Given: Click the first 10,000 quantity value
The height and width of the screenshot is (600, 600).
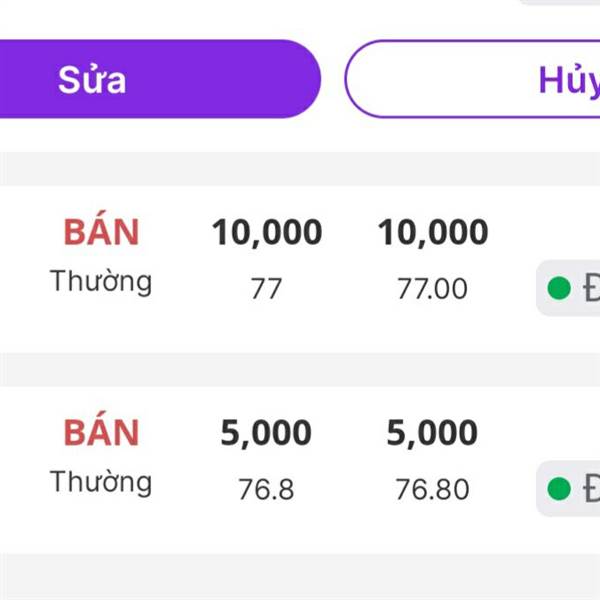Looking at the screenshot, I should coord(266,233).
